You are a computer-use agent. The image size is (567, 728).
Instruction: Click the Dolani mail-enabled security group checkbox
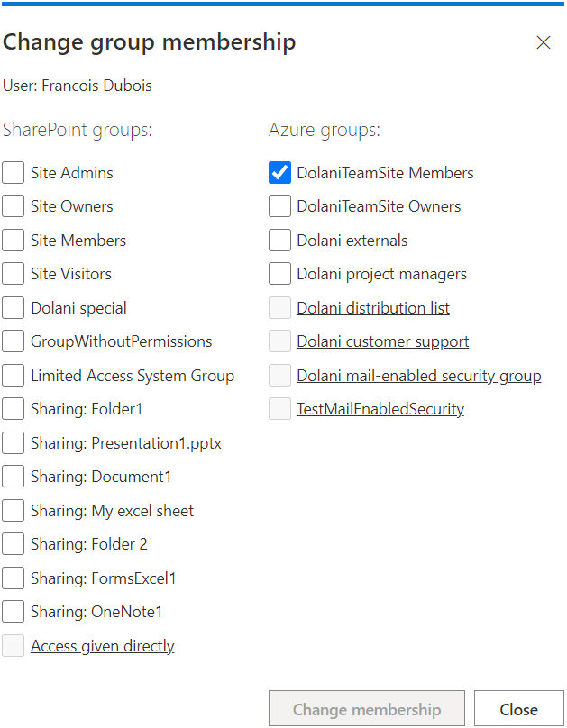[280, 375]
